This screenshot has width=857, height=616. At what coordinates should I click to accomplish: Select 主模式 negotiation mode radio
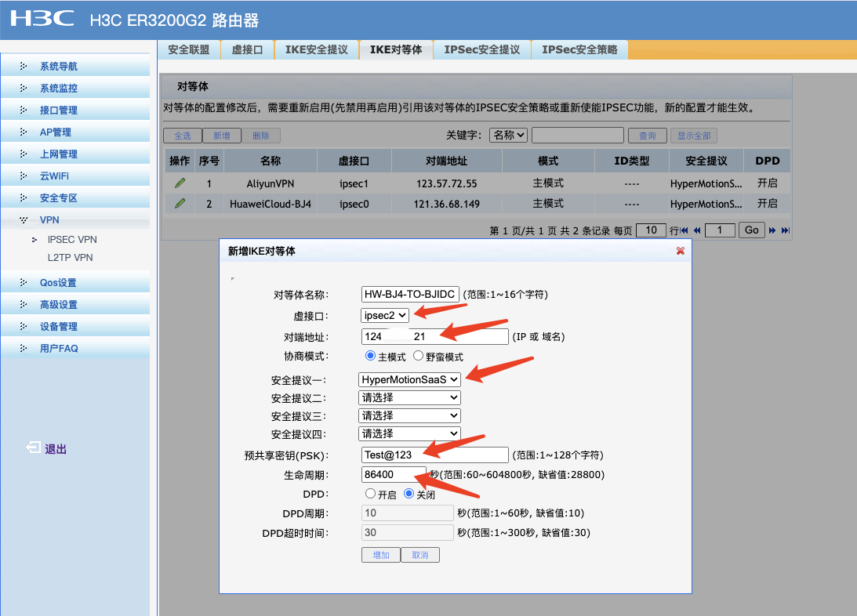pos(370,356)
